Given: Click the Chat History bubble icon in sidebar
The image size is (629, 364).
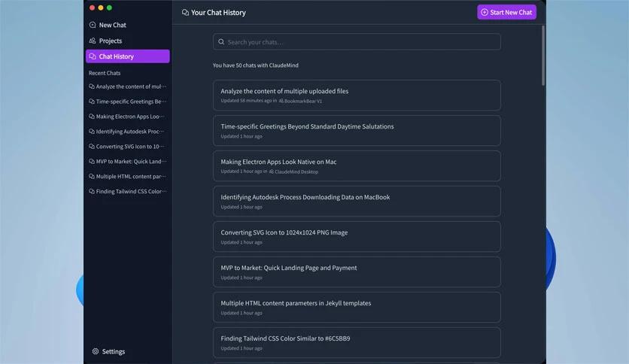Looking at the screenshot, I should tap(93, 56).
